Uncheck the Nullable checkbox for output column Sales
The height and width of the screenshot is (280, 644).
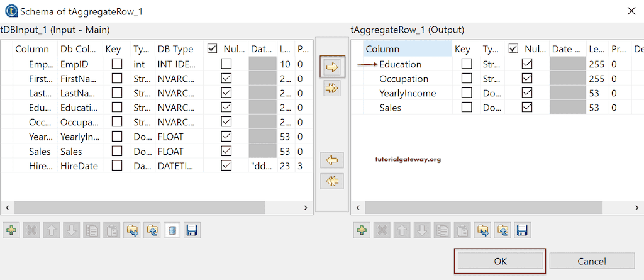527,108
